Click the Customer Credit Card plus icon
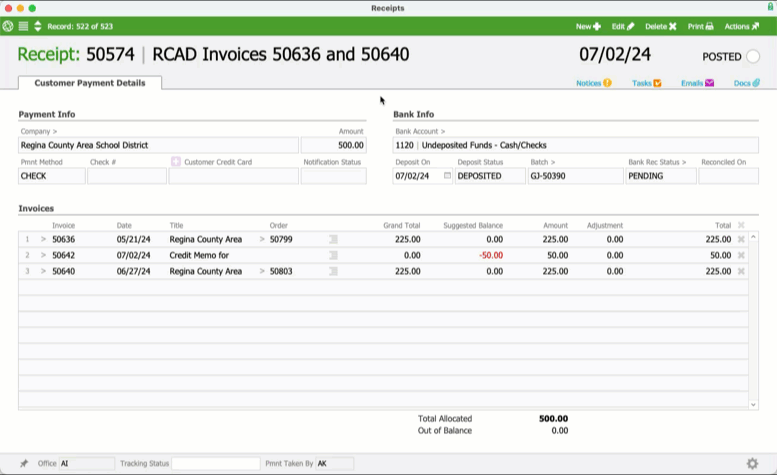 (x=175, y=161)
